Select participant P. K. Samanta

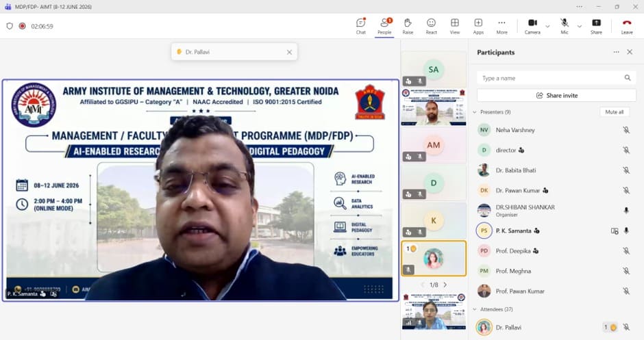[554, 231]
